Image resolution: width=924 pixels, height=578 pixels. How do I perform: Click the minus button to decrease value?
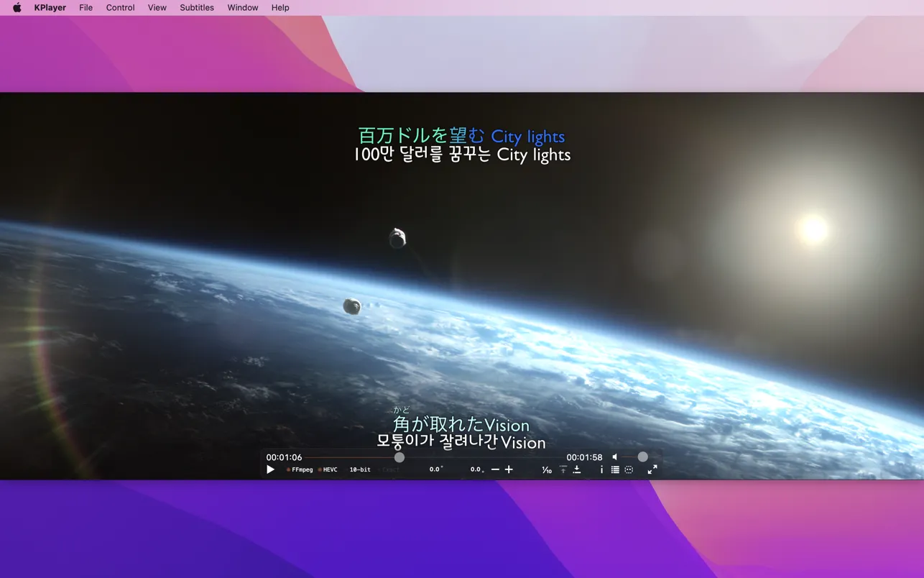(x=495, y=469)
